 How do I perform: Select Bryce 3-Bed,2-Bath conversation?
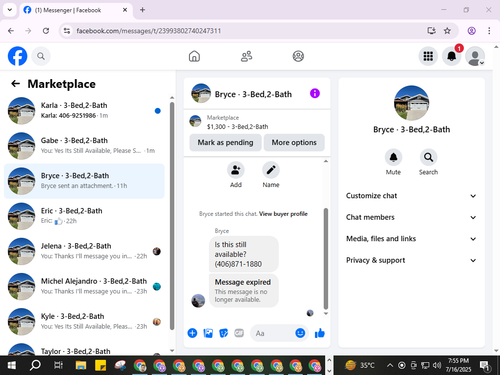84,181
